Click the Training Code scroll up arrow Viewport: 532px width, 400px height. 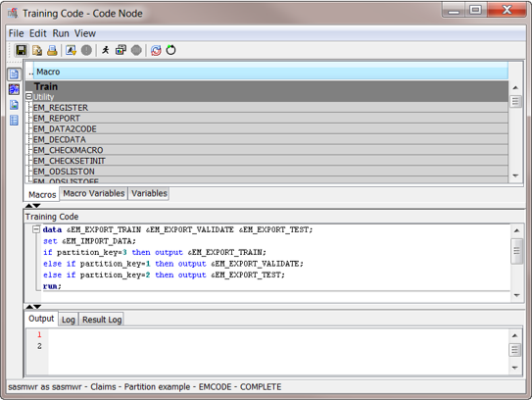[516, 230]
